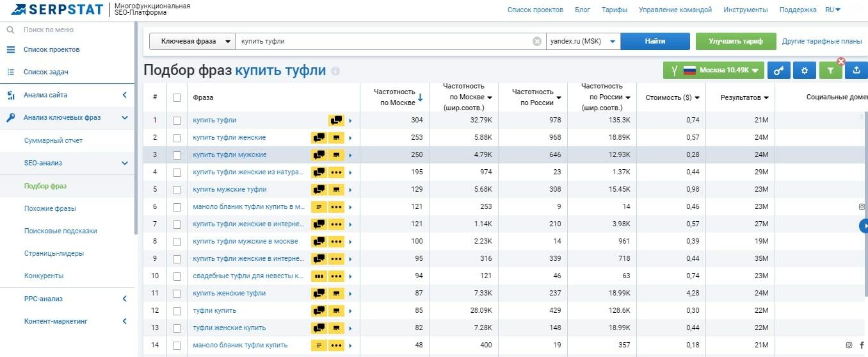The width and height of the screenshot is (868, 357).
Task: Expand 'PPC-анализ' sidebar section
Action: (x=125, y=299)
